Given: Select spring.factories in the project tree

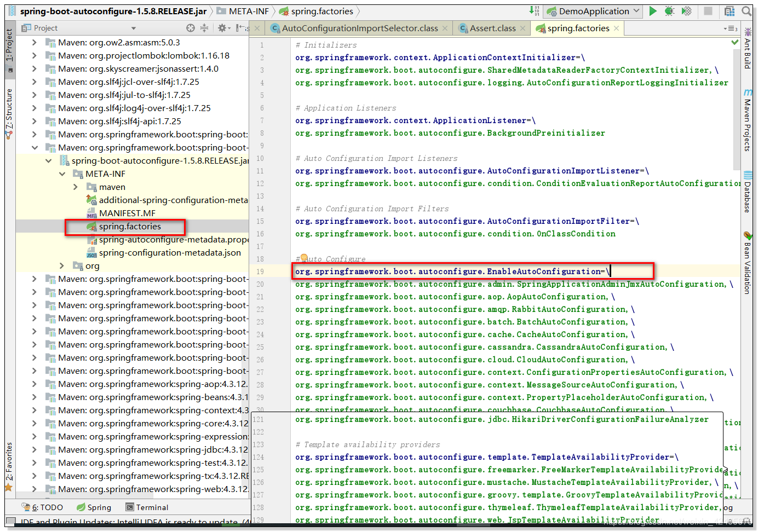Looking at the screenshot, I should point(130,226).
